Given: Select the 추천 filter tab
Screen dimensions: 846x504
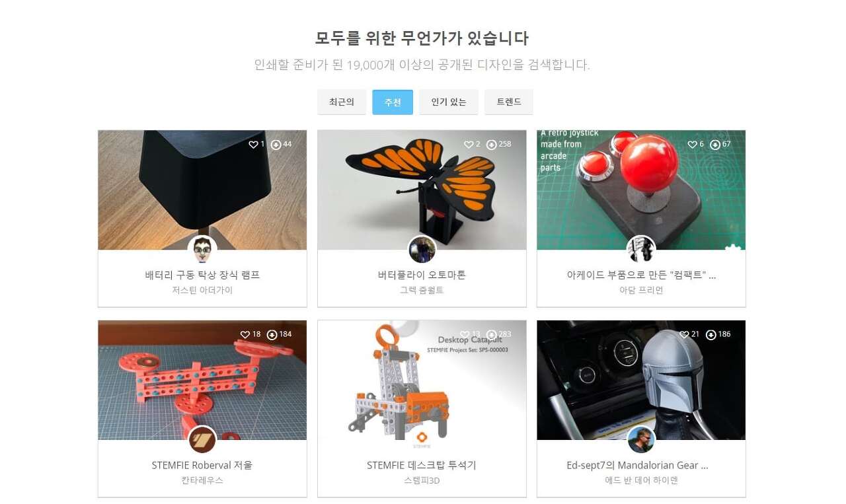Looking at the screenshot, I should click(393, 102).
